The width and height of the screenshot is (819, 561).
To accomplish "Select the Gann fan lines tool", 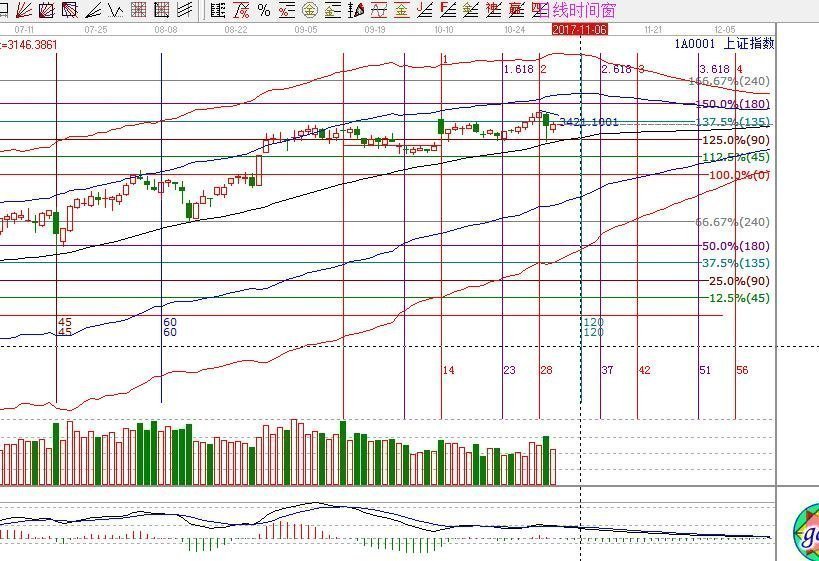I will tap(24, 10).
